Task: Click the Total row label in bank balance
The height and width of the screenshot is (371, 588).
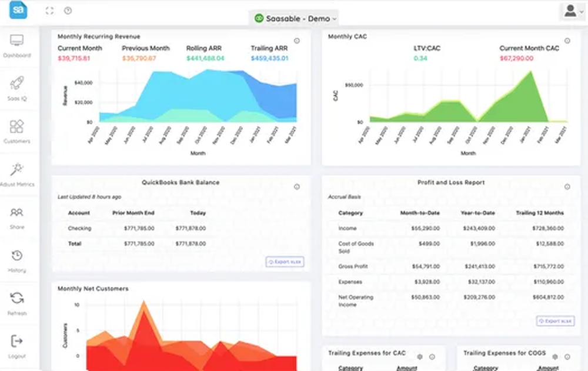Action: [x=75, y=243]
